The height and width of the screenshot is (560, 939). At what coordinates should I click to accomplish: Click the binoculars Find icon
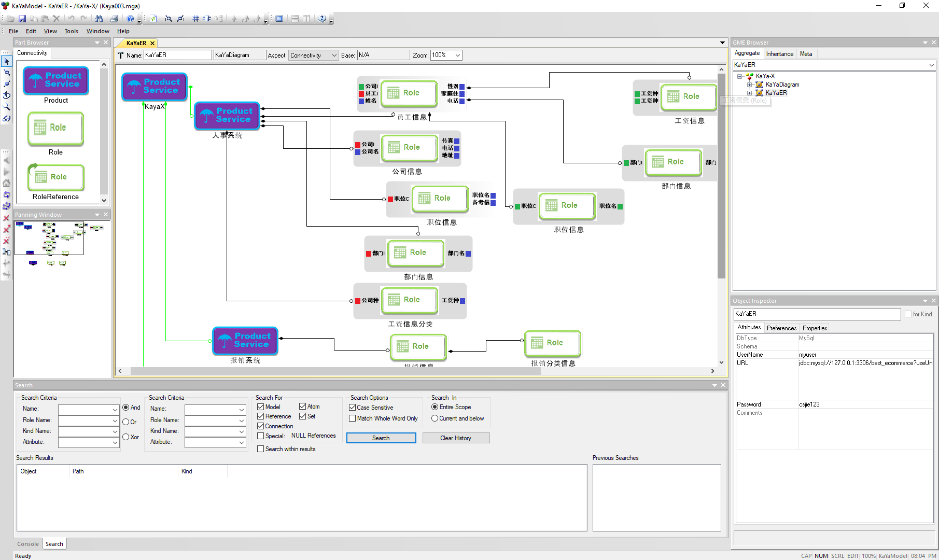tap(99, 19)
